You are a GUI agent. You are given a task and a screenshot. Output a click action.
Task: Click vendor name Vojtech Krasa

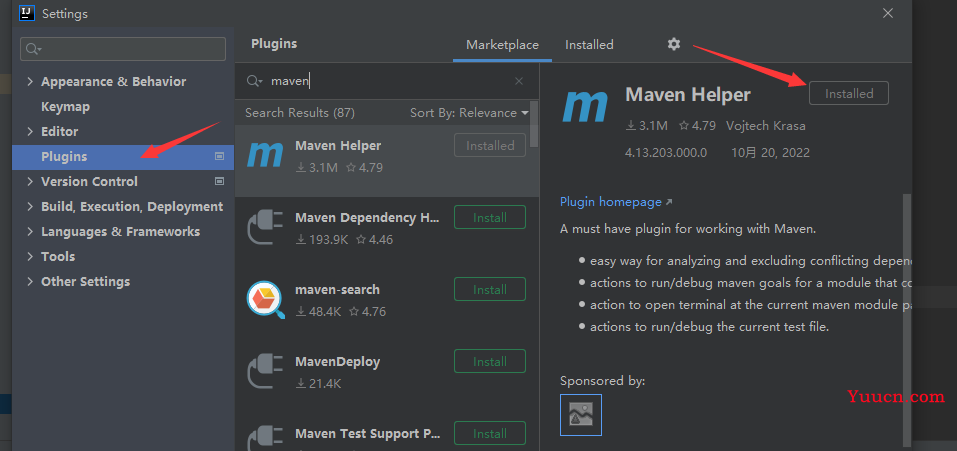[x=765, y=126]
